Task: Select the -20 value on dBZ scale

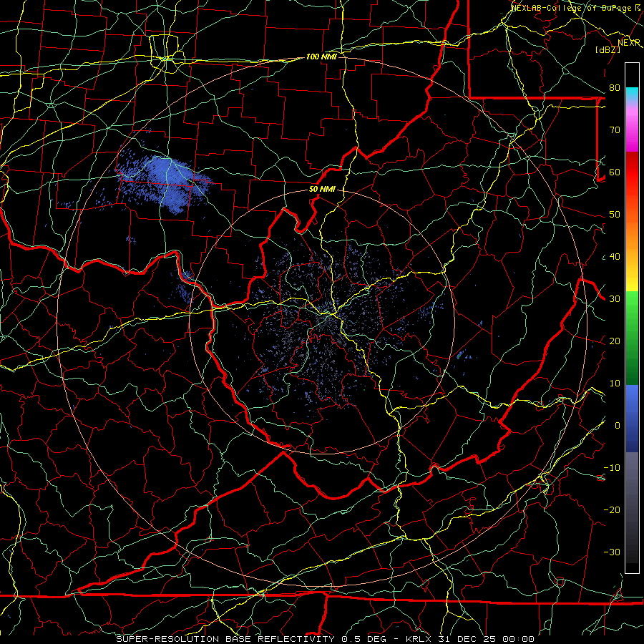Action: 612,509
